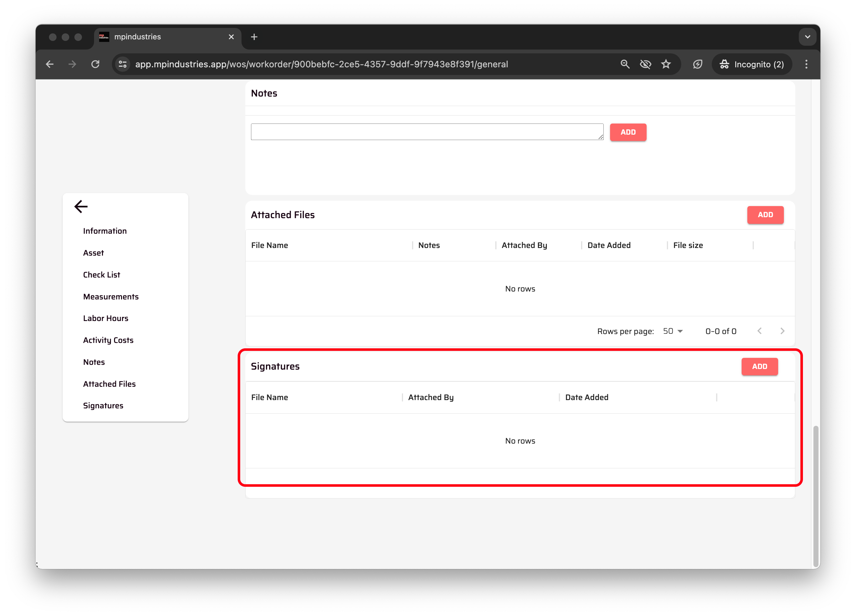This screenshot has height=616, width=856.
Task: Open Rows per page 50 dropdown
Action: (x=673, y=331)
